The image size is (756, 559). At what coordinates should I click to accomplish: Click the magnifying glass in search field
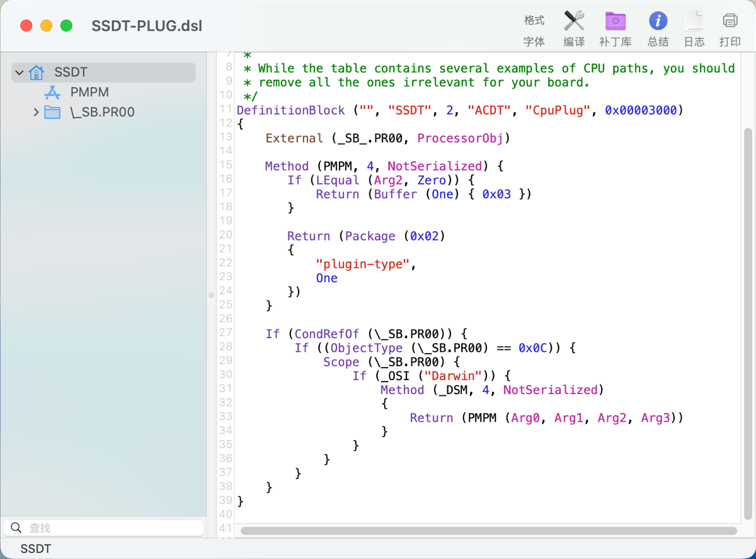click(16, 527)
